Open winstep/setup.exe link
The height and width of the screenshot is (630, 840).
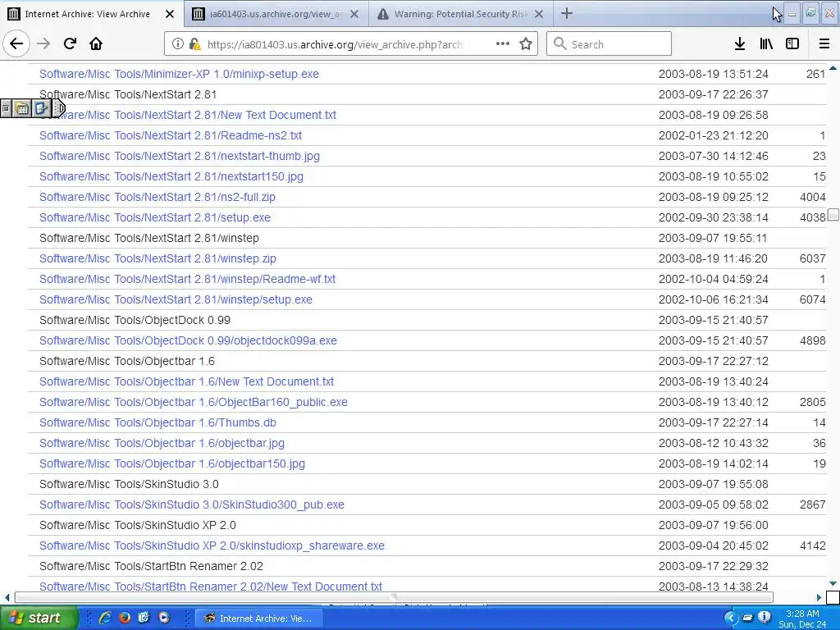(x=176, y=299)
